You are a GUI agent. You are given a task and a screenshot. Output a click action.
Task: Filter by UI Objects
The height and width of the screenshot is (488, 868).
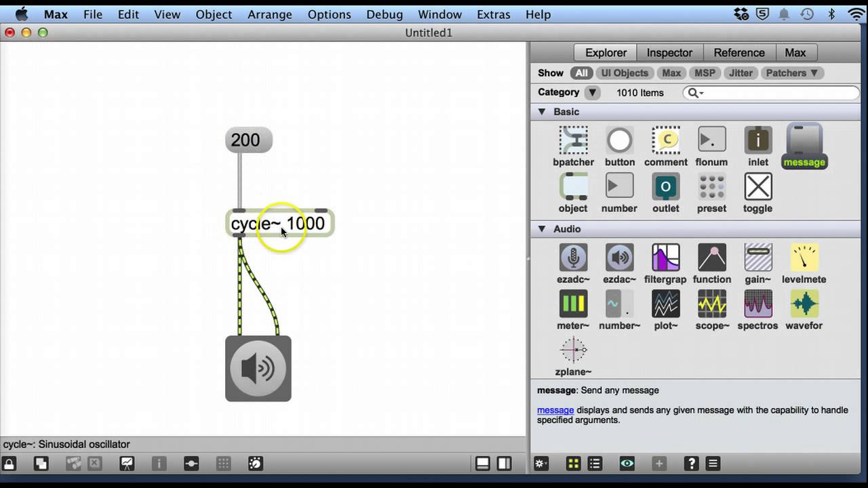(625, 73)
